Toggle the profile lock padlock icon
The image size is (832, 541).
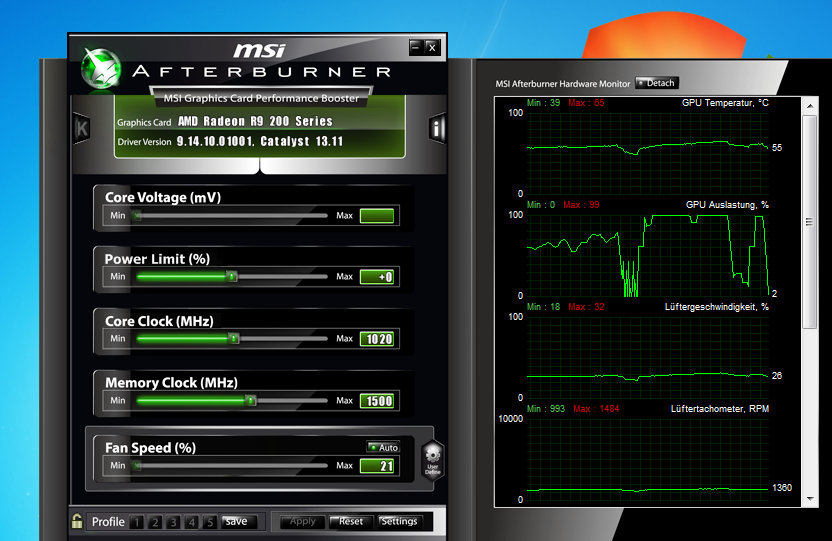pyautogui.click(x=77, y=521)
